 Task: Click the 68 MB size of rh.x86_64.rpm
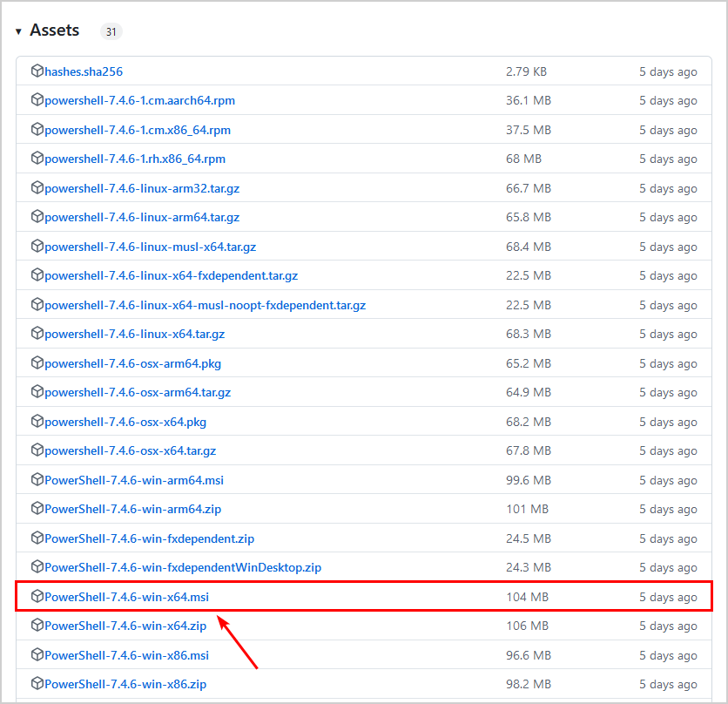523,159
